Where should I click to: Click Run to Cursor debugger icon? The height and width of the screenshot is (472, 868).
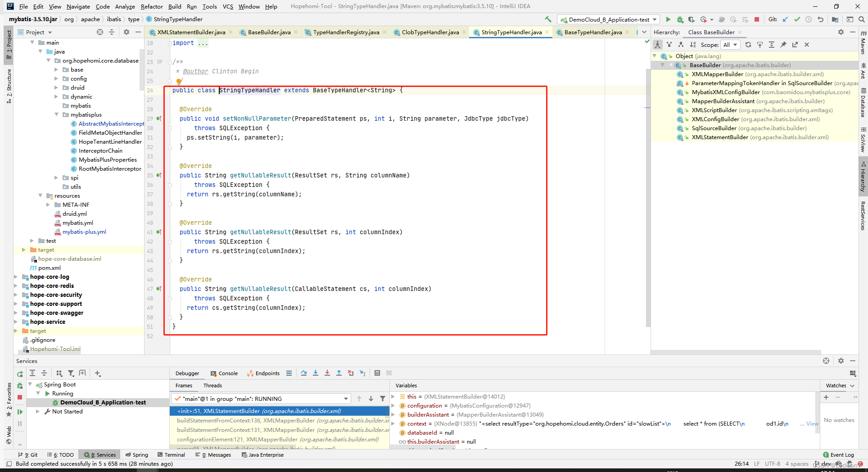click(x=362, y=373)
